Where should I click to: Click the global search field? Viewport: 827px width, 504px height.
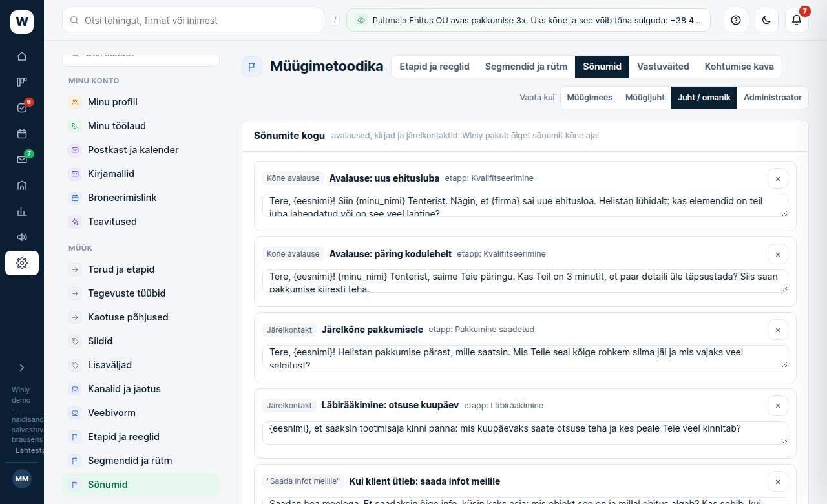click(193, 20)
